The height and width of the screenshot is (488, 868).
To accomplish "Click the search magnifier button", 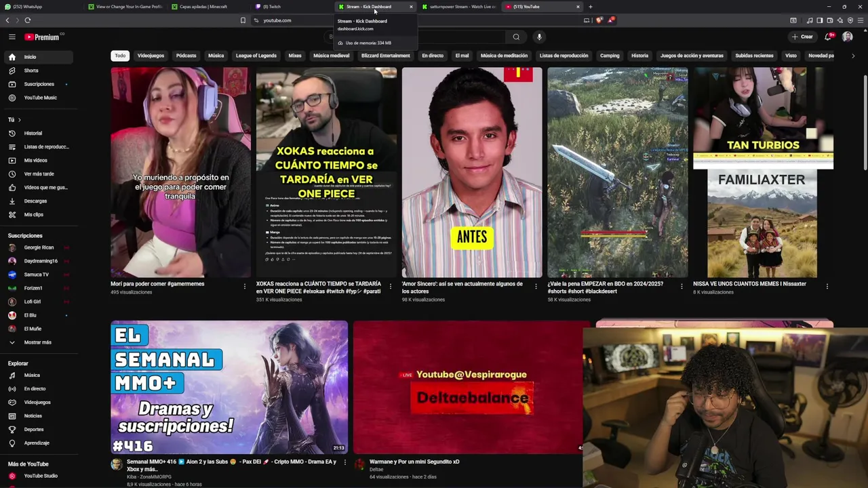I will click(x=516, y=37).
